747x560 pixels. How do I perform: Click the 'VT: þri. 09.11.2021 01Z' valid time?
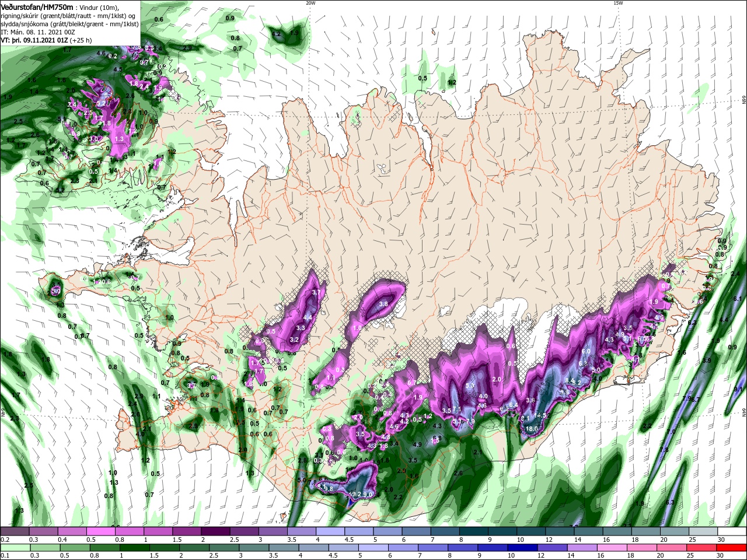point(35,40)
